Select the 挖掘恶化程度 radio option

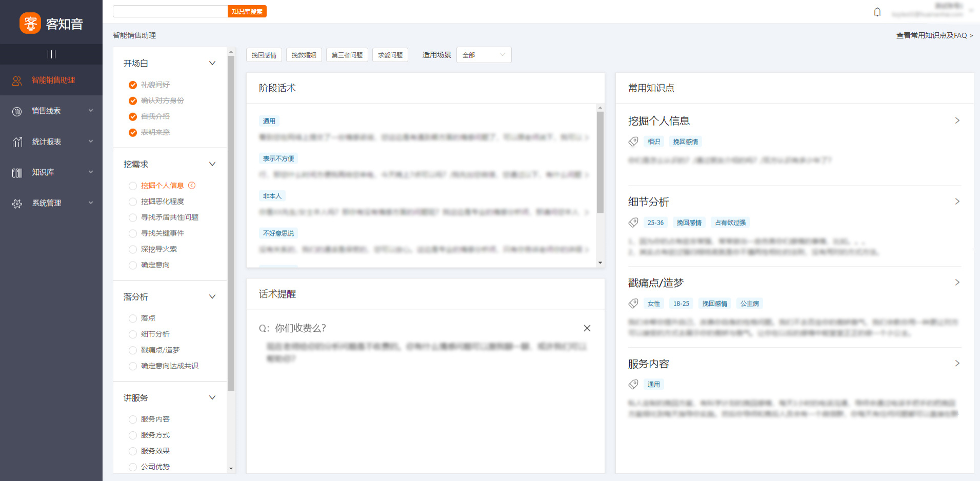click(133, 202)
